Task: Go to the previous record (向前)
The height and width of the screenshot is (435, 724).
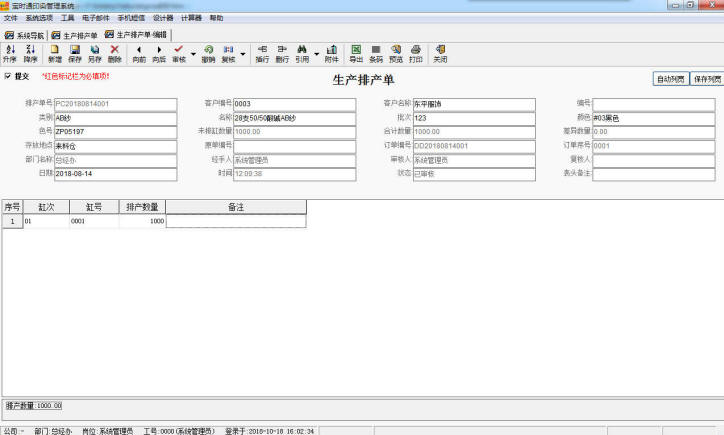Action: [x=139, y=54]
